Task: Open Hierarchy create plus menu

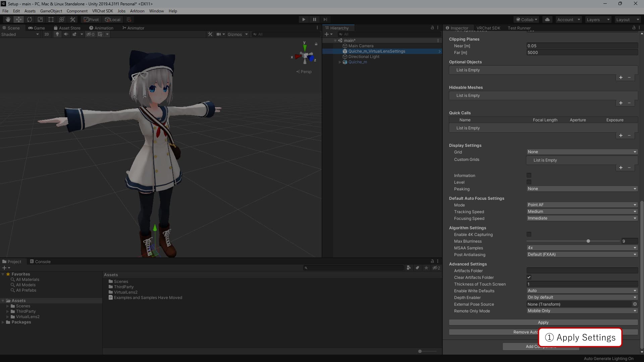Action: pyautogui.click(x=328, y=34)
